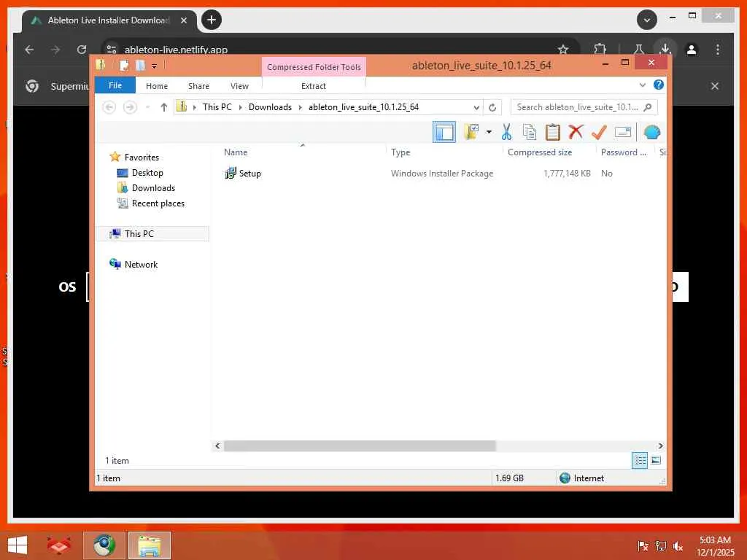Click the quick access new folder icon
Screen dimensions: 747x560
(141, 65)
